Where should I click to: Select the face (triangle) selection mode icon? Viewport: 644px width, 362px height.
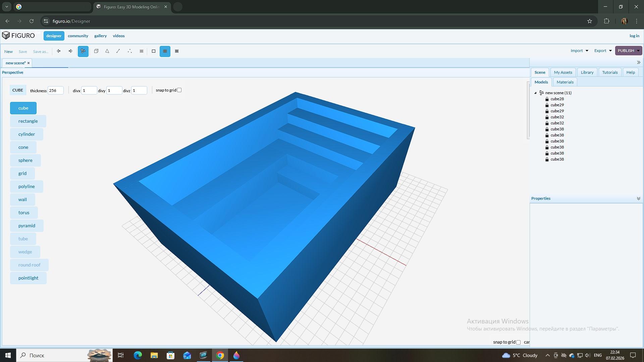pos(107,51)
